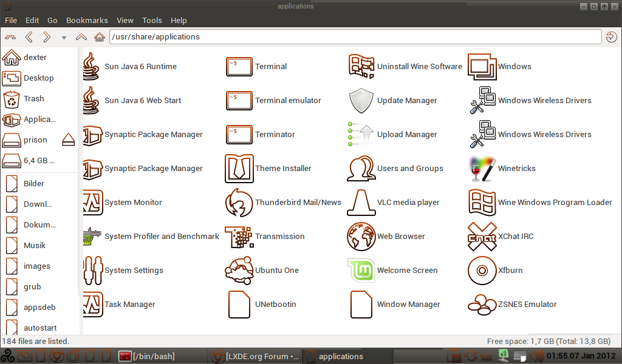Viewport: 622px width, 364px height.
Task: Select the UNetbootin file icon
Action: point(239,305)
